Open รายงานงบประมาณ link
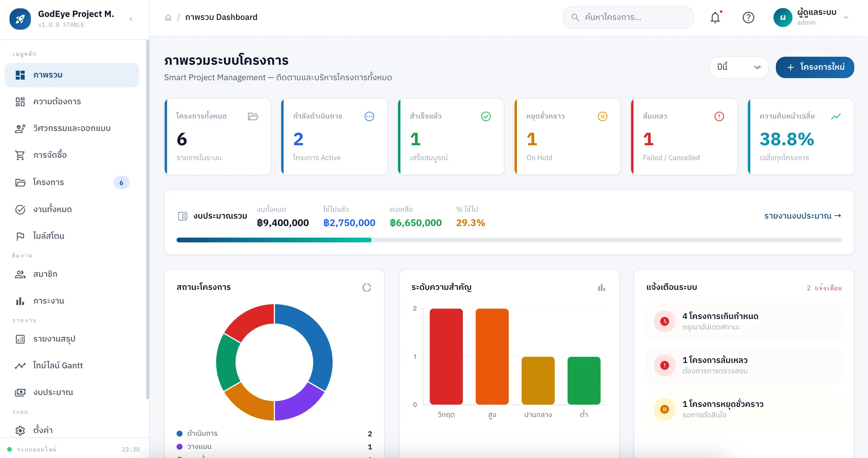The width and height of the screenshot is (868, 458). coord(803,216)
